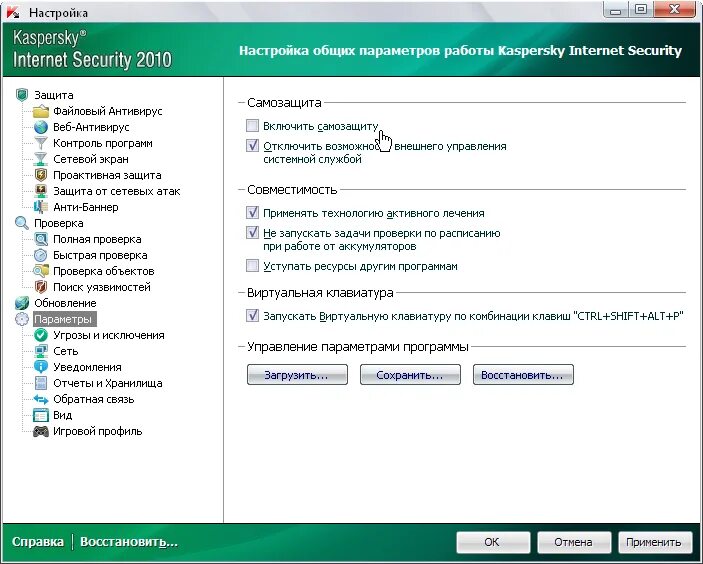The image size is (703, 564).
Task: Select Веб-Антивирус in the tree
Action: click(x=91, y=127)
